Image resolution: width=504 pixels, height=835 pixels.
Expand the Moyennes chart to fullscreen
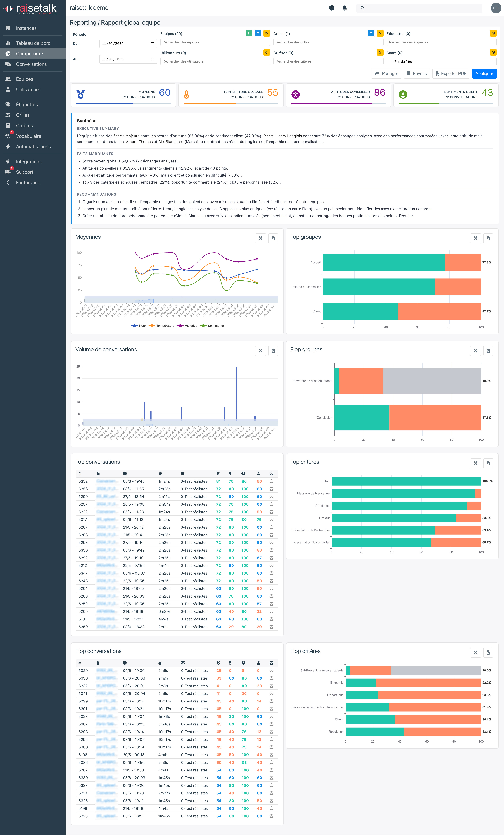click(261, 238)
